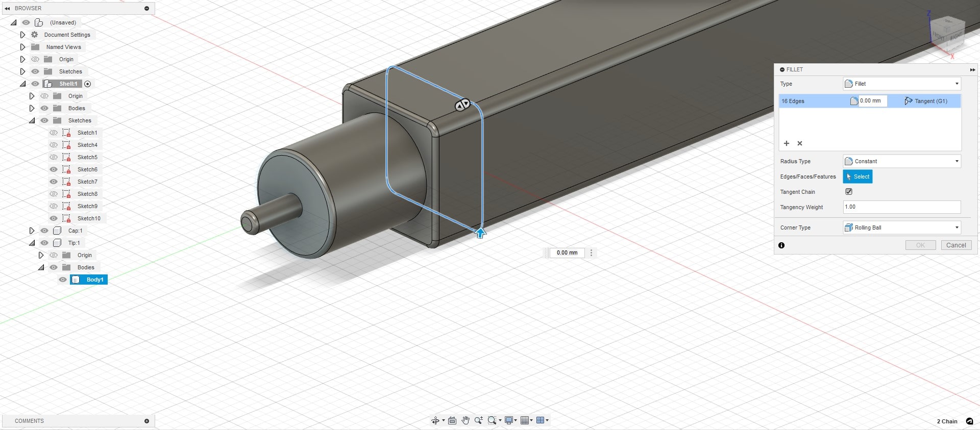Image resolution: width=980 pixels, height=430 pixels.
Task: Hide Sketch10 via its eye icon
Action: 54,218
